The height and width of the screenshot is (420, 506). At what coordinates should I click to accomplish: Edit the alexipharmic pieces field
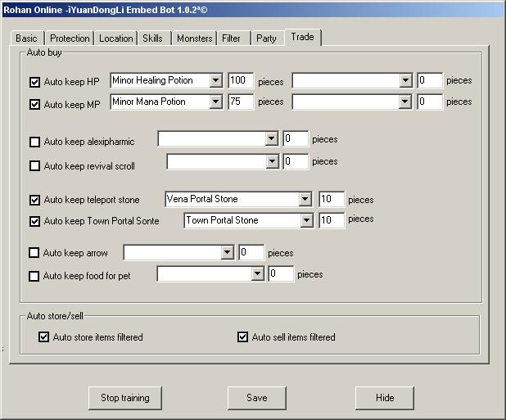click(x=296, y=138)
